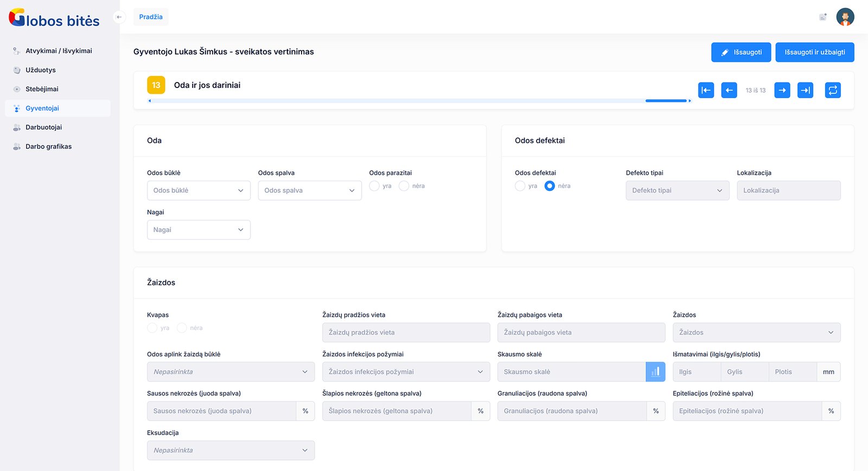Jump to first assessment step

point(706,90)
